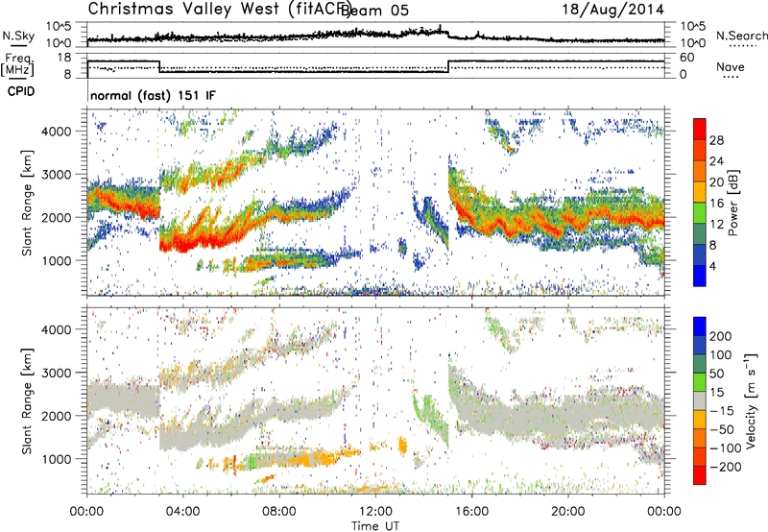Click the '04:00' time tick label
The width and height of the screenshot is (768, 532).
(182, 512)
